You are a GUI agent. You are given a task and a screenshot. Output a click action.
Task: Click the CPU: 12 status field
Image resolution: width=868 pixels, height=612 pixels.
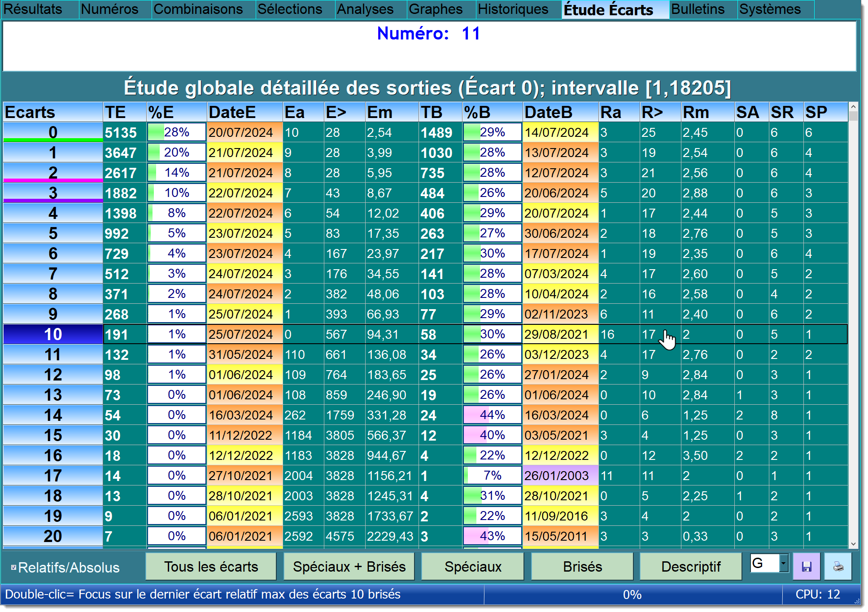click(818, 595)
